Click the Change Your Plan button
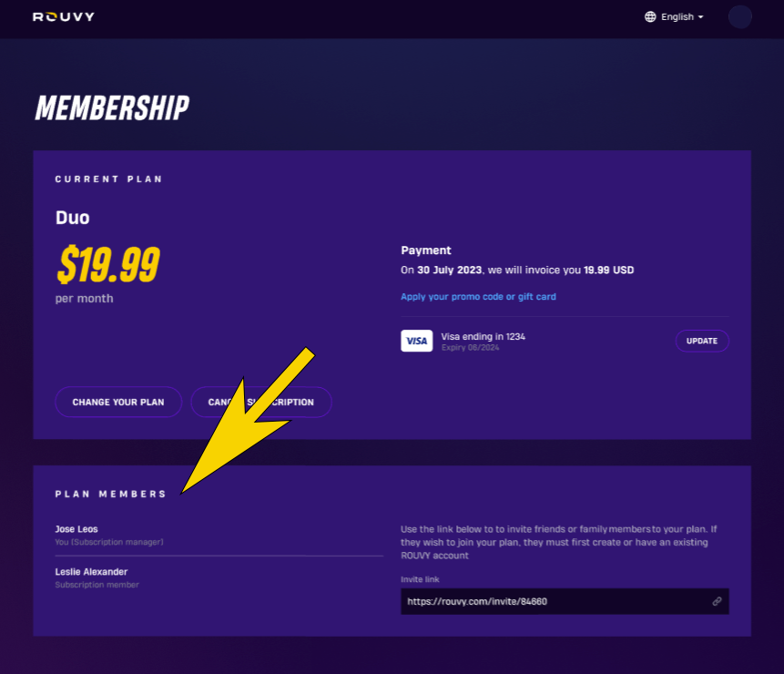Image resolution: width=784 pixels, height=674 pixels. pyautogui.click(x=118, y=402)
